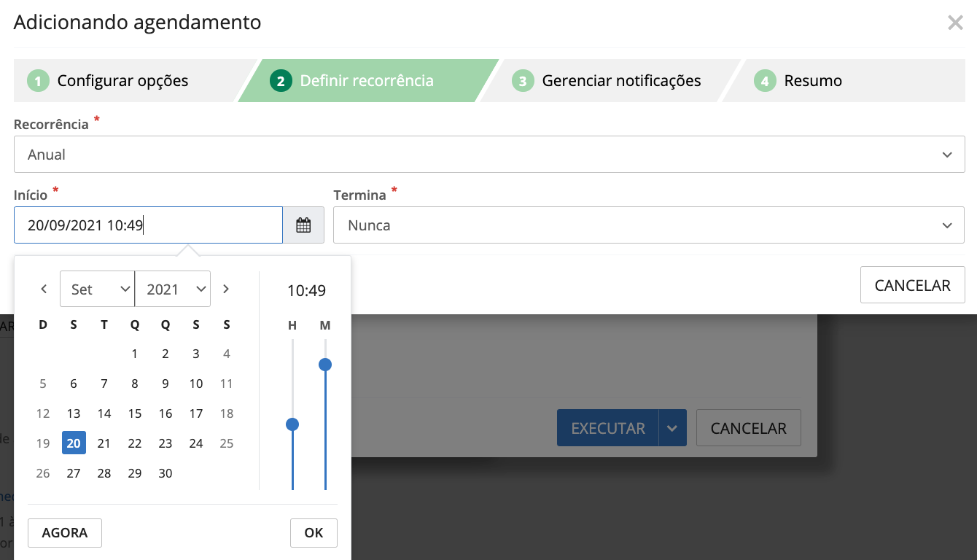977x560 pixels.
Task: Select day 7 in the calendar
Action: 104,384
